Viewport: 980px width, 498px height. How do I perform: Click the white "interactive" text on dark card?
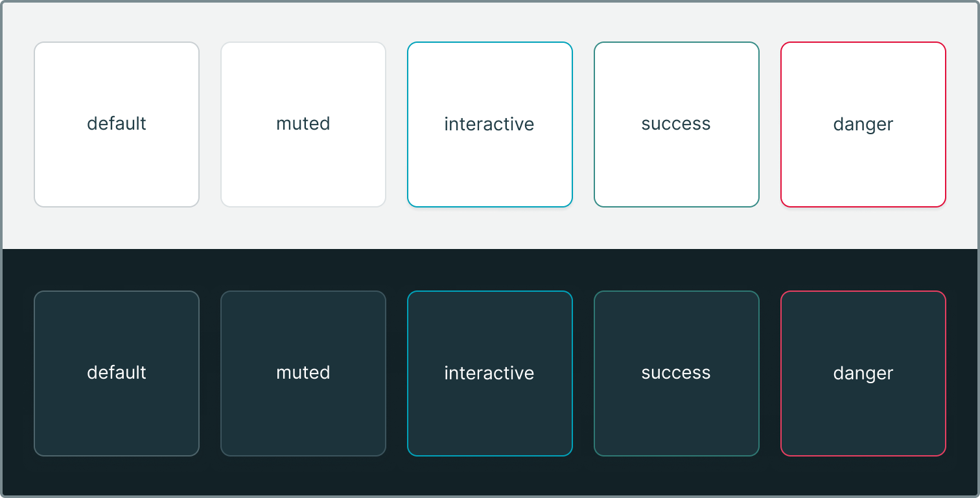coord(489,373)
